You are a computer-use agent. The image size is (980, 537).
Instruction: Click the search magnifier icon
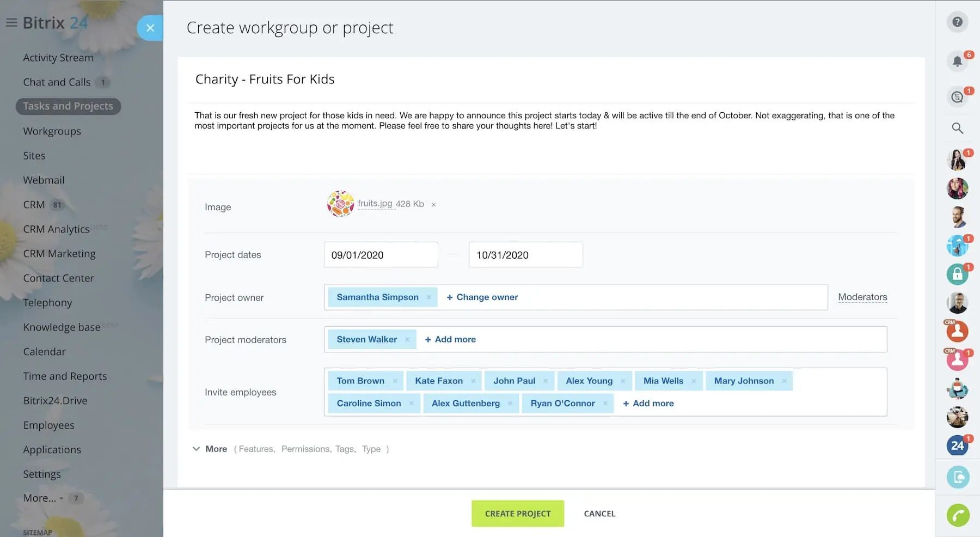click(x=957, y=129)
